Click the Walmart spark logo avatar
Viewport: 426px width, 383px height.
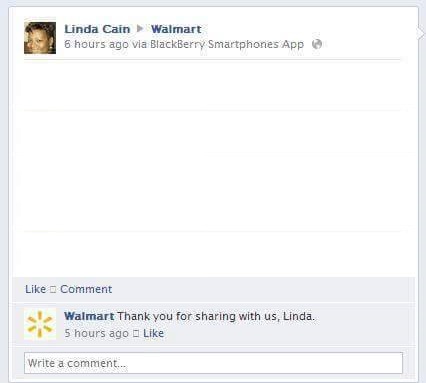pos(40,324)
